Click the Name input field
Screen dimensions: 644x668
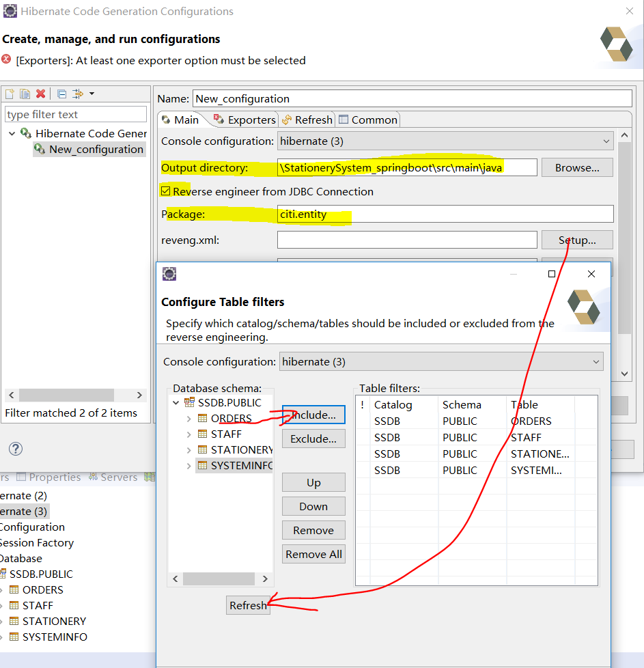tap(412, 99)
